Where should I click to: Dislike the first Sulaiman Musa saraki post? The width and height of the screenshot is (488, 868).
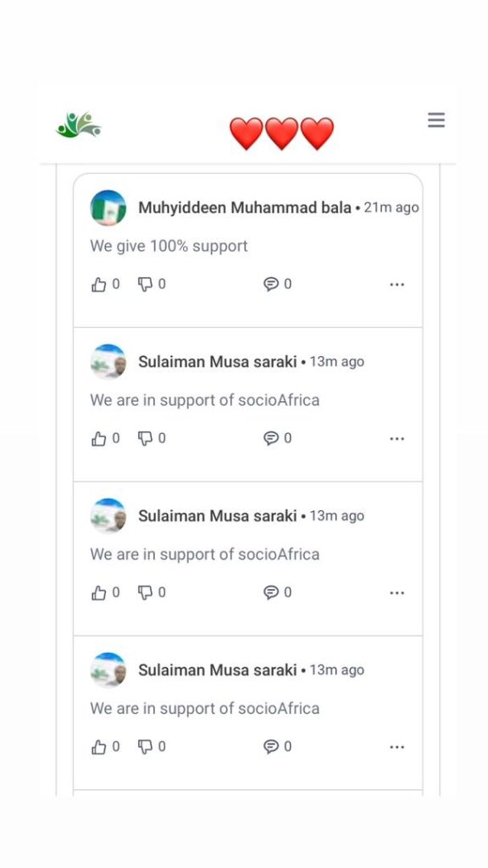(x=145, y=439)
